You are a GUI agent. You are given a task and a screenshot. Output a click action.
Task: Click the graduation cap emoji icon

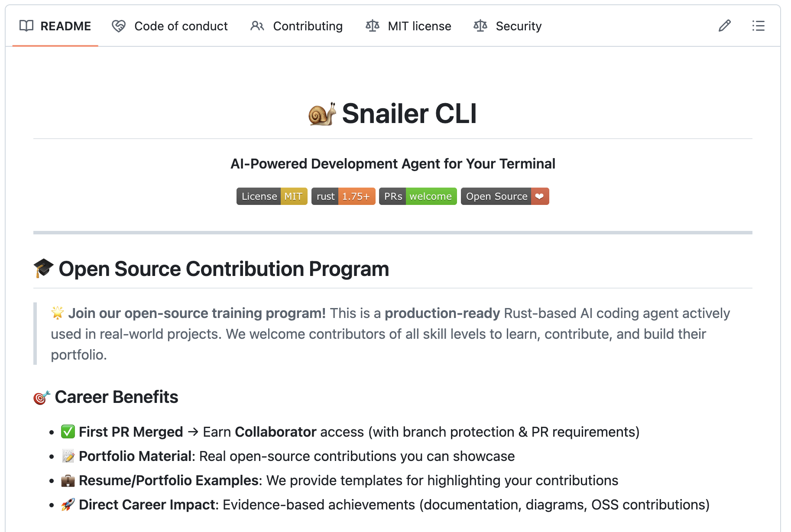(43, 269)
